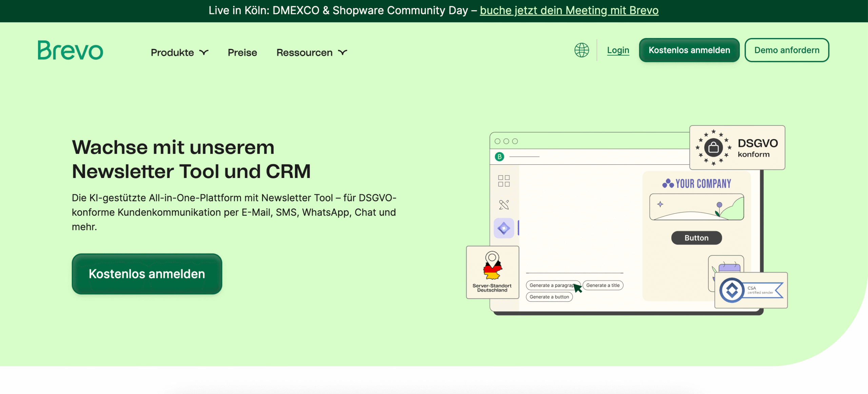Viewport: 868px width, 394px height.
Task: Click the paragraph starting 'Die KI-gestützte All-in-One-Plattform'
Action: pos(234,212)
